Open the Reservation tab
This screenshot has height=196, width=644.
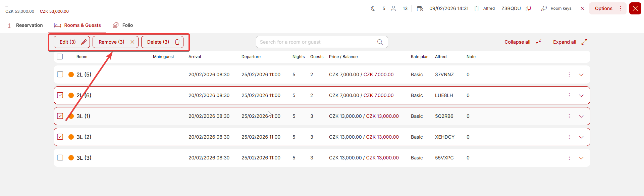click(x=25, y=25)
